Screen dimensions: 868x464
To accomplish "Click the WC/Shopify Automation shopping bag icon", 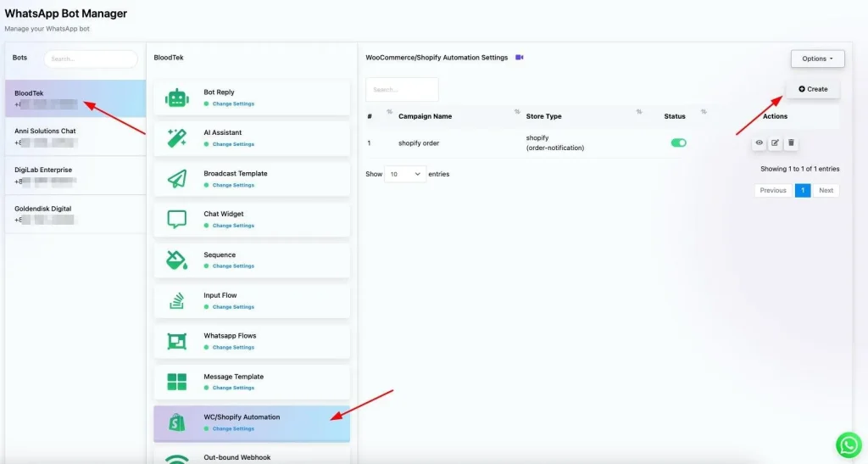I will tap(176, 422).
